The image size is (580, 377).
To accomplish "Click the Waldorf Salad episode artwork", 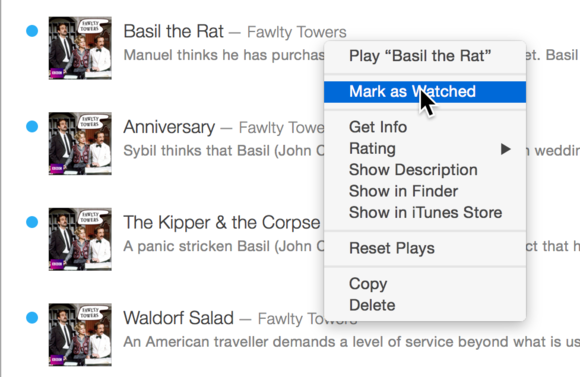I will 80,334.
